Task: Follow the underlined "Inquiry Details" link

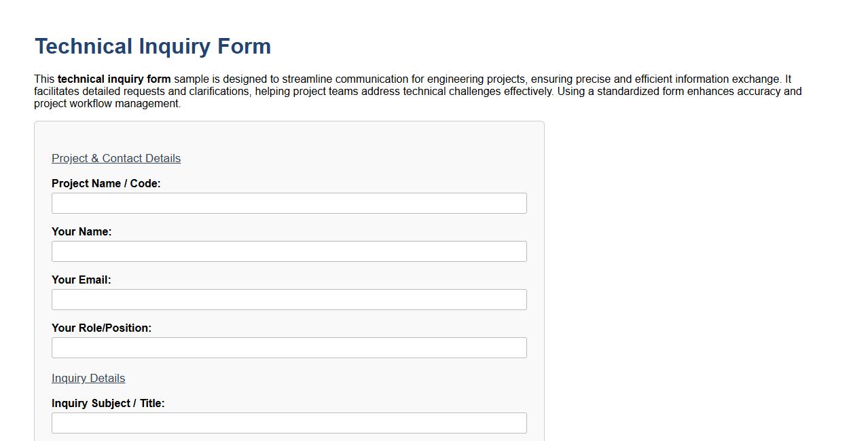Action: pos(88,378)
